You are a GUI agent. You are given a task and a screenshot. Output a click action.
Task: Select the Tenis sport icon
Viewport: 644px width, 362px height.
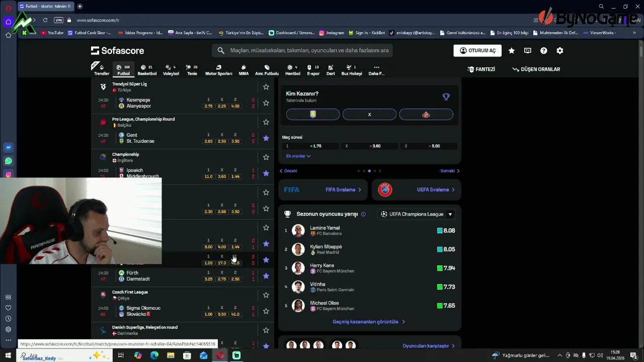(x=192, y=70)
